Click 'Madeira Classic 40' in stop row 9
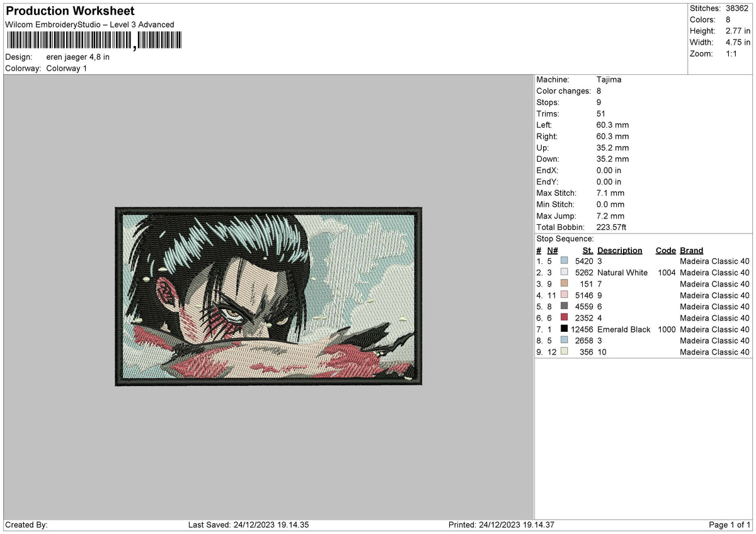This screenshot has height=534, width=756. [x=714, y=351]
